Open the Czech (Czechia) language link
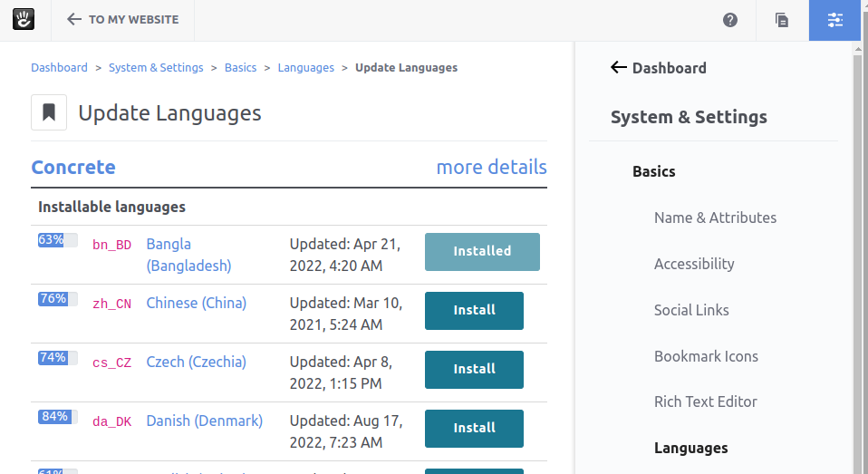This screenshot has width=868, height=474. 196,362
